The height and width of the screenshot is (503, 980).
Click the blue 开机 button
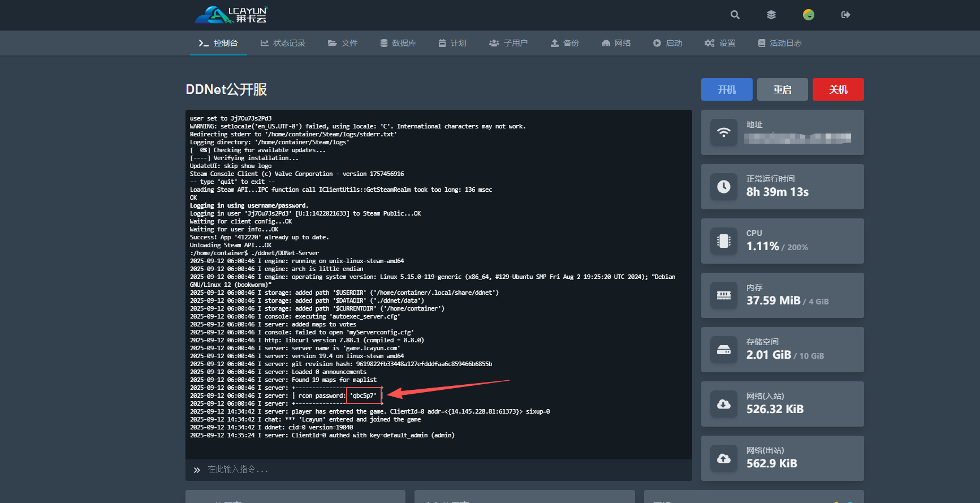tap(727, 89)
